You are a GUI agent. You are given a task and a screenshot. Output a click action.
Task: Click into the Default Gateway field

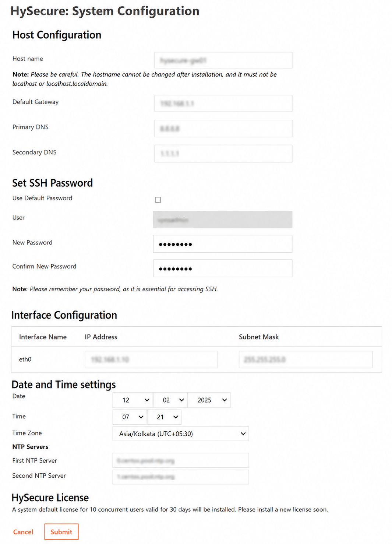coord(223,103)
